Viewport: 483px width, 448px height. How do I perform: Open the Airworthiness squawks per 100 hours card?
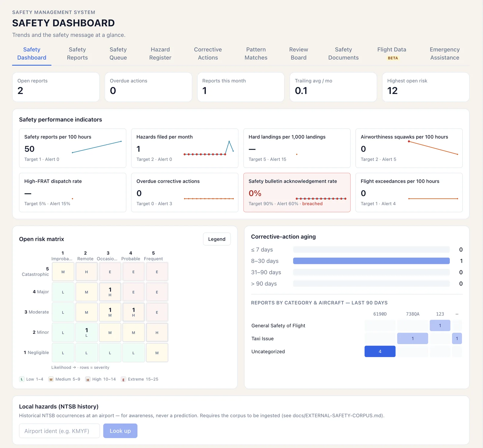tap(409, 148)
